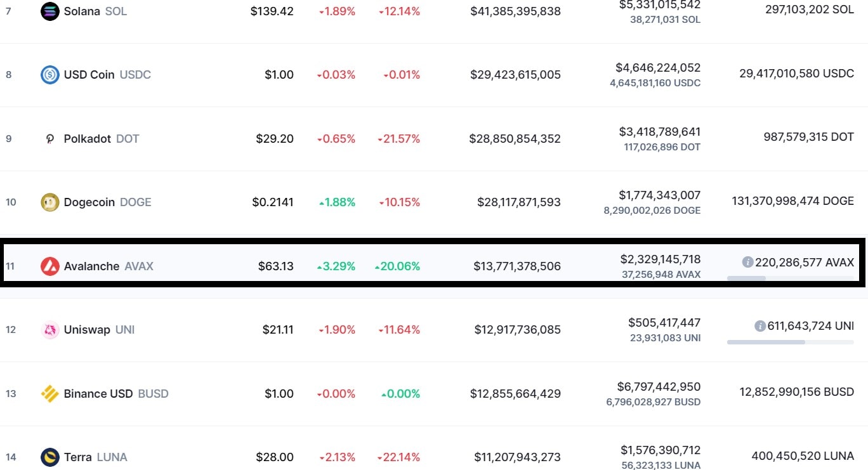Open the Uniswap name link
868x470 pixels.
point(87,330)
